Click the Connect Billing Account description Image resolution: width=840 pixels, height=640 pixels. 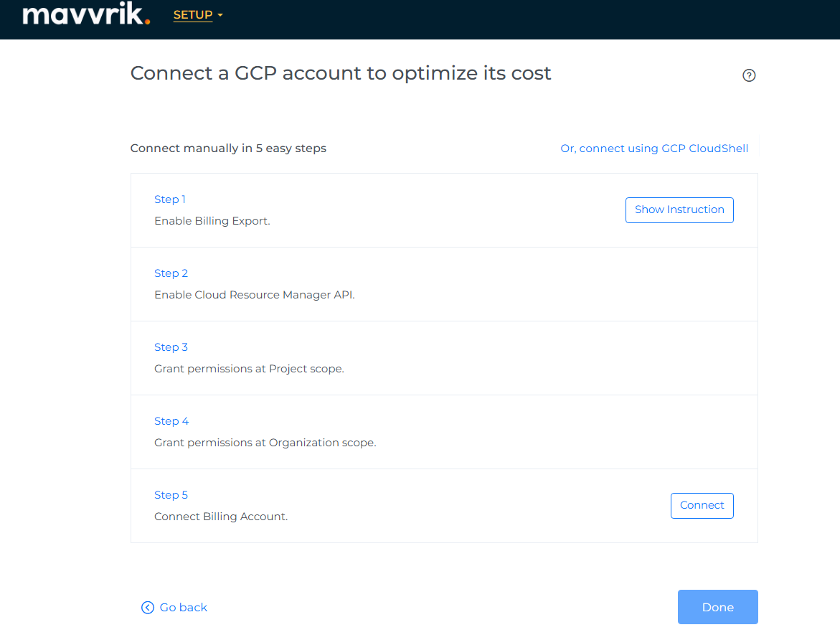coord(221,517)
